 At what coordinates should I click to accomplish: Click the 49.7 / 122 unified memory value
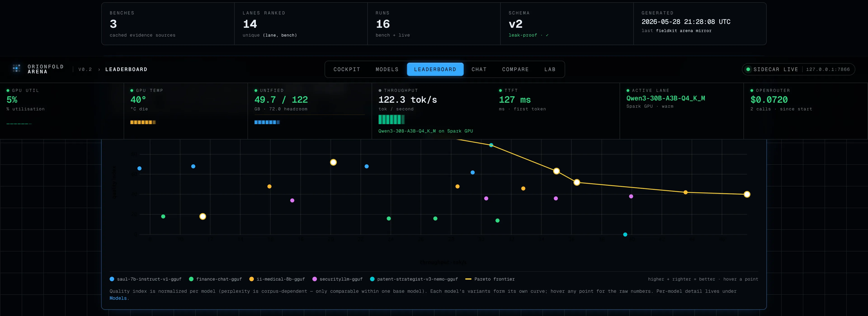click(x=281, y=100)
